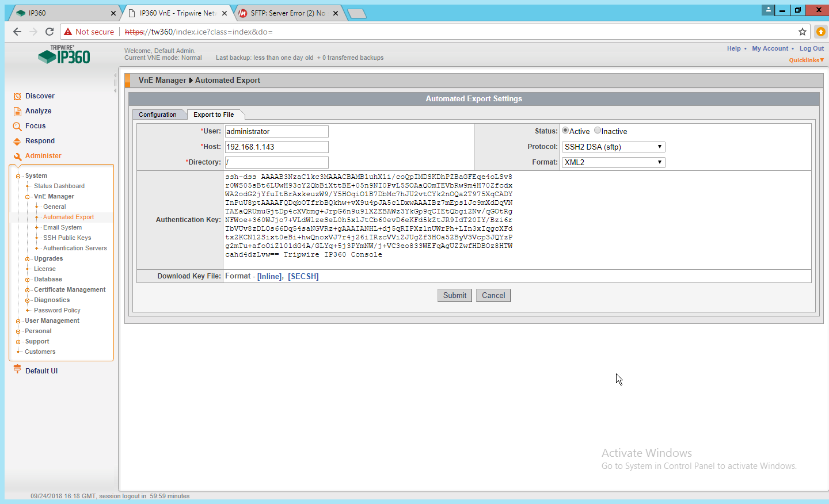Open License tree item
Image resolution: width=829 pixels, height=504 pixels.
click(x=45, y=269)
